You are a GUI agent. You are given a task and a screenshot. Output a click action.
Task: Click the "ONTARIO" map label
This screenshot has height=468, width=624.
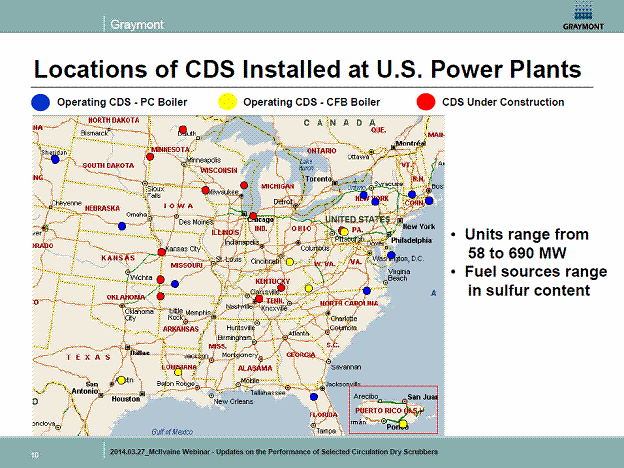pyautogui.click(x=322, y=151)
